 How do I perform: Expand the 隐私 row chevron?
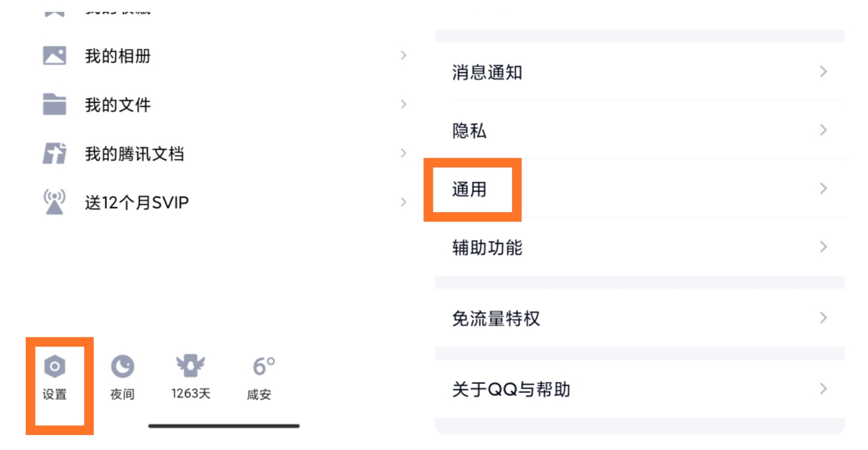coord(823,130)
